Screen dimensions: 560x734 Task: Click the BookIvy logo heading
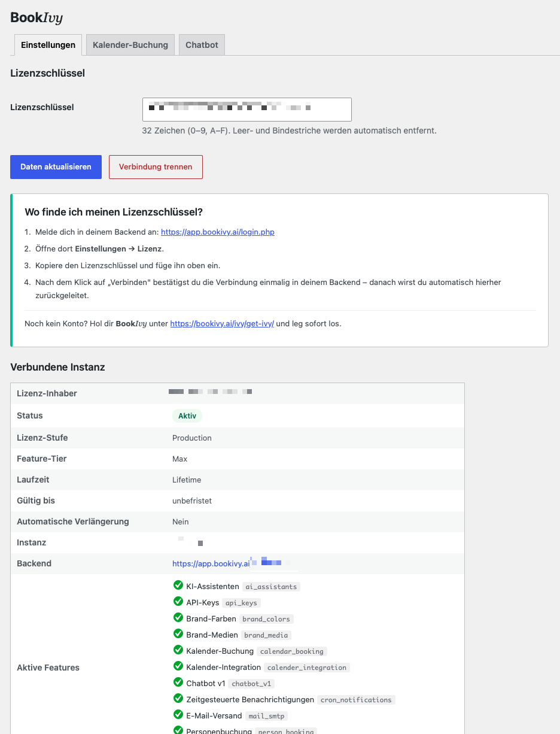coord(36,17)
